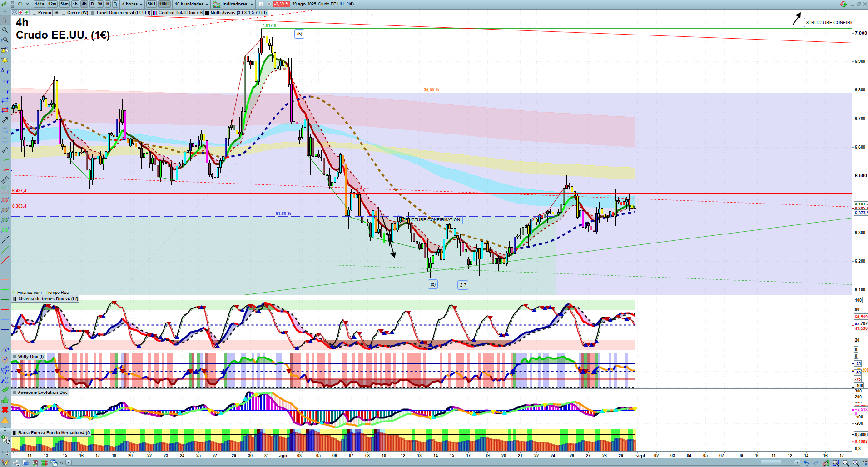Choose the text annotation T tool
This screenshot has width=868, height=467.
point(5,130)
